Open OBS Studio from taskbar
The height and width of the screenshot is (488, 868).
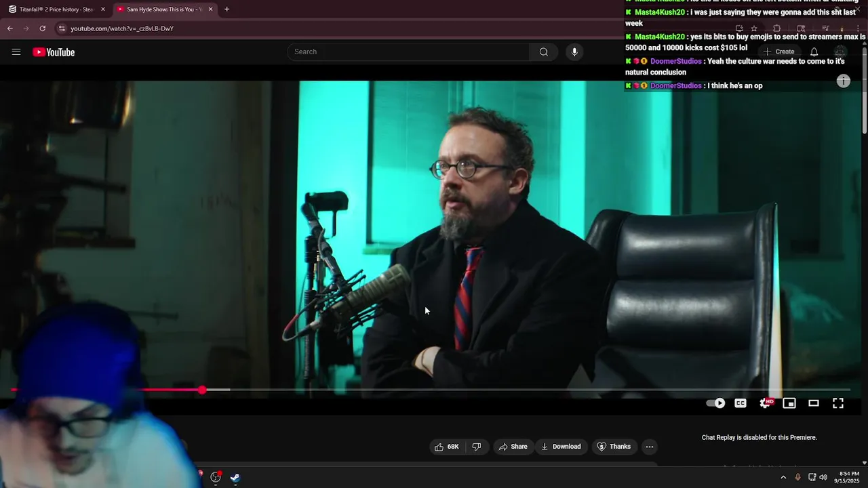pos(216,477)
